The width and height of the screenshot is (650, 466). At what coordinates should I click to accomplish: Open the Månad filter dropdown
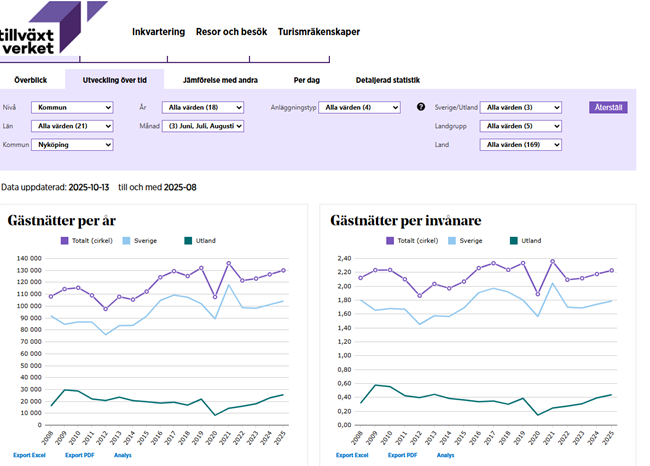coord(204,126)
